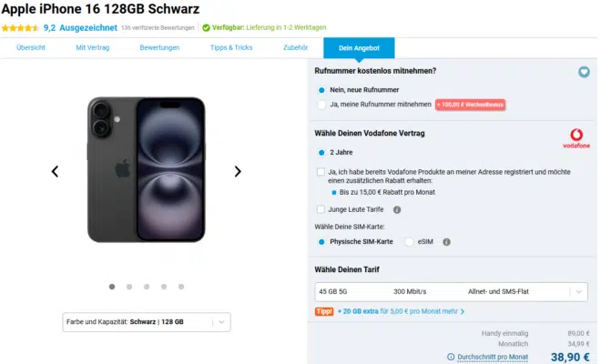The width and height of the screenshot is (601, 364).
Task: Click the star rating icons
Action: click(x=18, y=27)
